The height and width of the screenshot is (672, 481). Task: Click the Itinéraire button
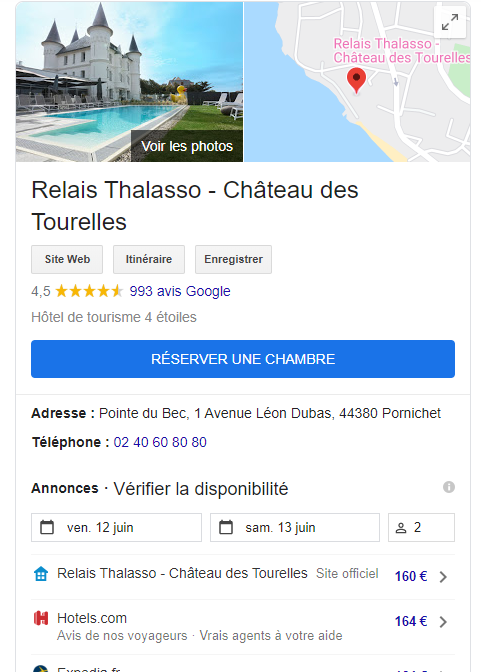149,259
